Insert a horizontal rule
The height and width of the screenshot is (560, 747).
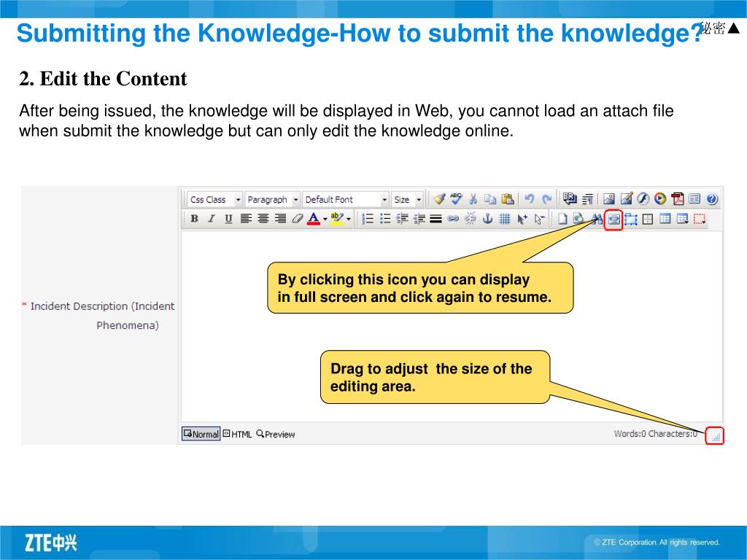(x=436, y=219)
